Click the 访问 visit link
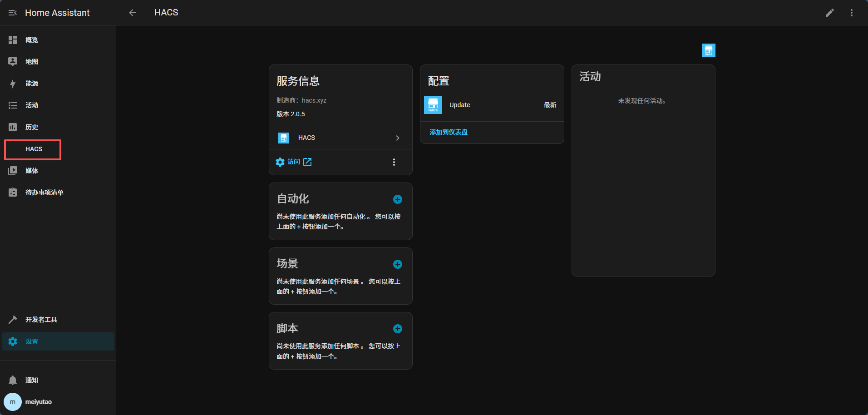 (294, 162)
